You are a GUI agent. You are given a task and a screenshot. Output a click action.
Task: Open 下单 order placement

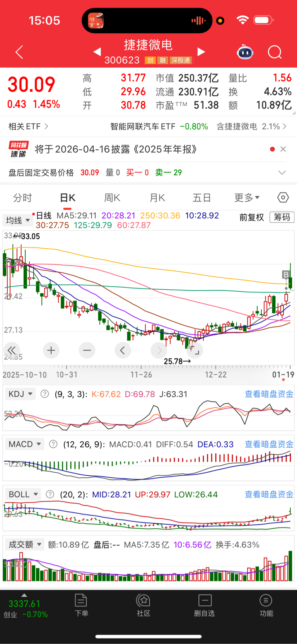coord(81,605)
